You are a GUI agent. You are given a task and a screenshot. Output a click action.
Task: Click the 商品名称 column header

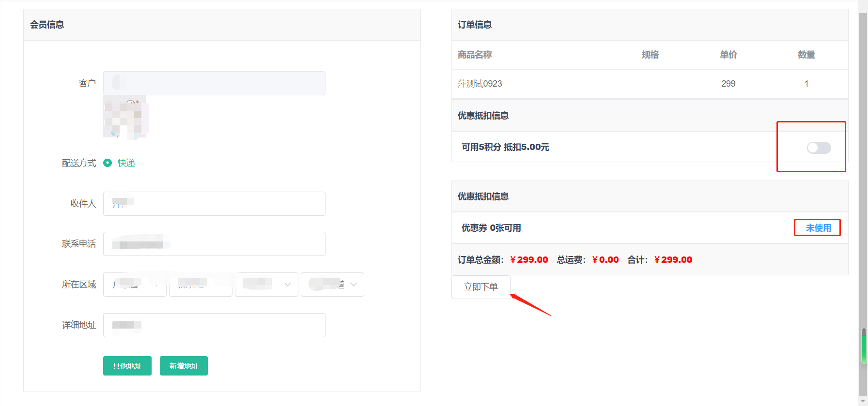475,55
